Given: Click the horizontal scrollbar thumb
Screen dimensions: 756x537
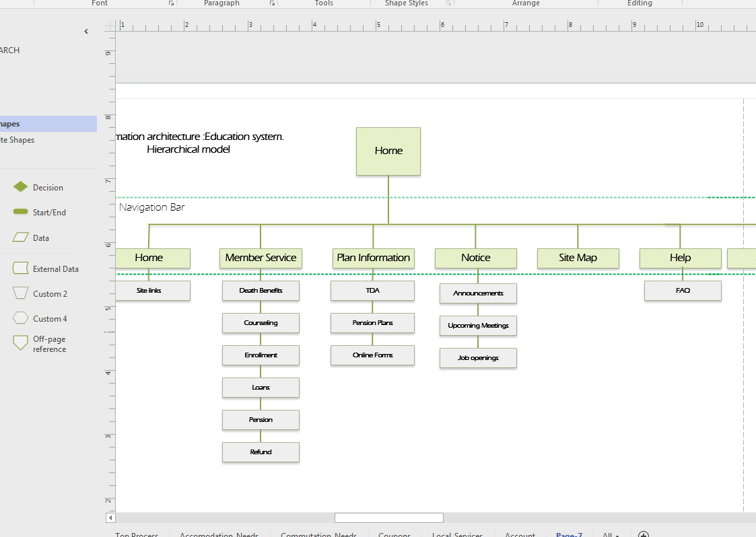Looking at the screenshot, I should tap(388, 517).
